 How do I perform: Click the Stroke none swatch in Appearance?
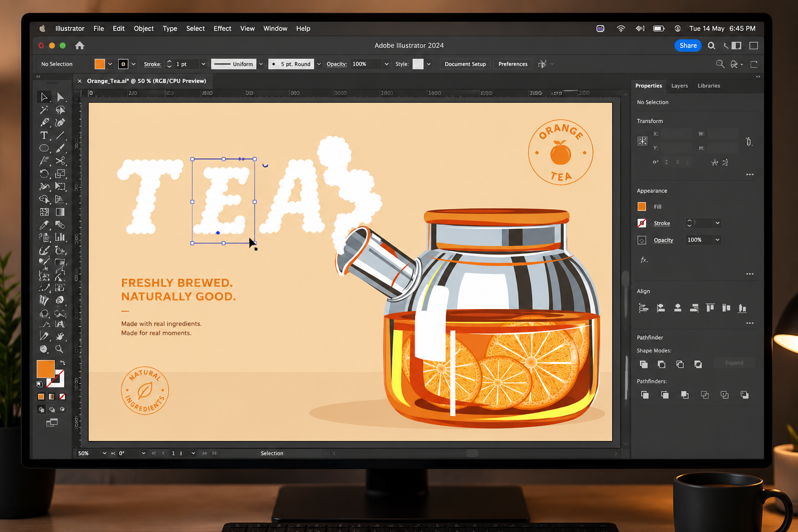[x=642, y=223]
